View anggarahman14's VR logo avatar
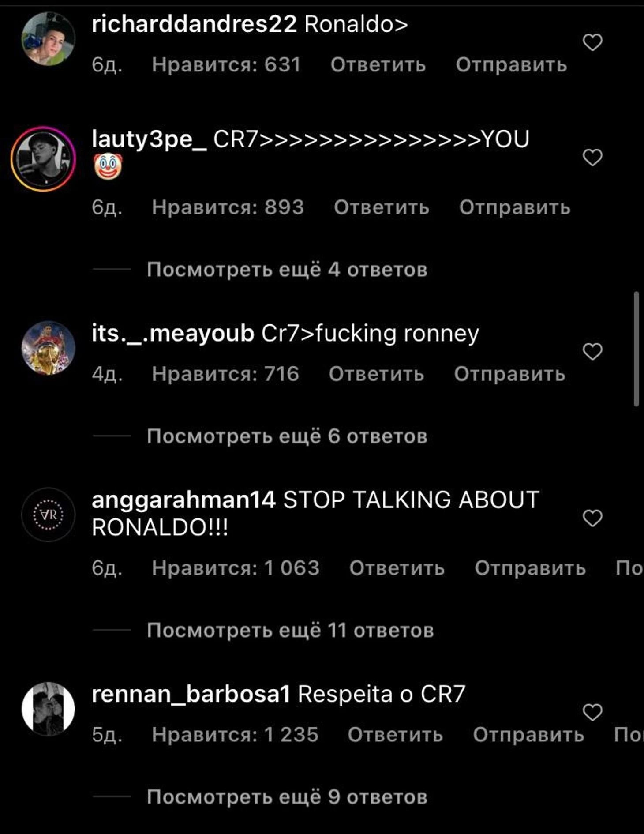The height and width of the screenshot is (834, 644). point(48,515)
